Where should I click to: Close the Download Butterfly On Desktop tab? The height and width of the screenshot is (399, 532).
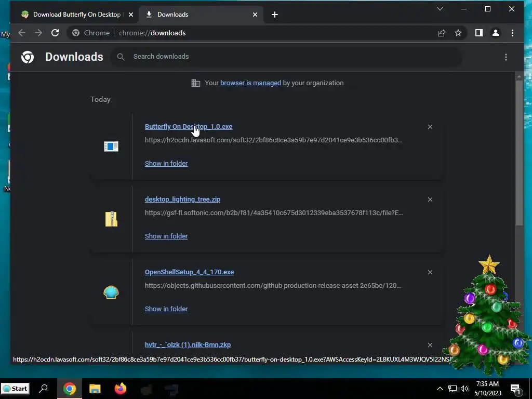130,15
